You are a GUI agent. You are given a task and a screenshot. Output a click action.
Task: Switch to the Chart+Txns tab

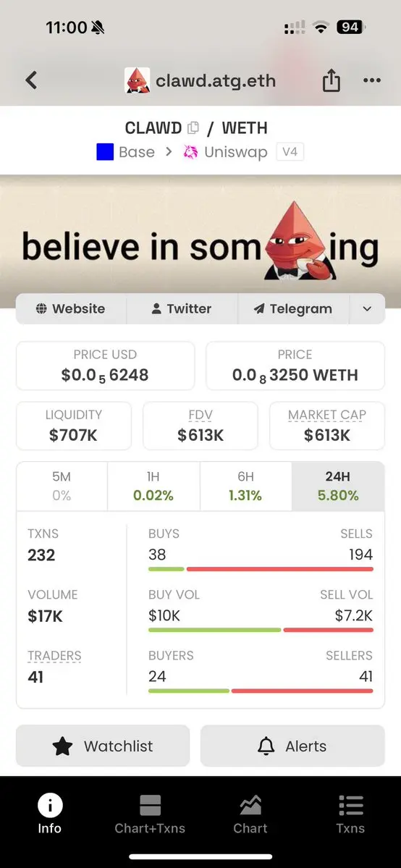150,814
